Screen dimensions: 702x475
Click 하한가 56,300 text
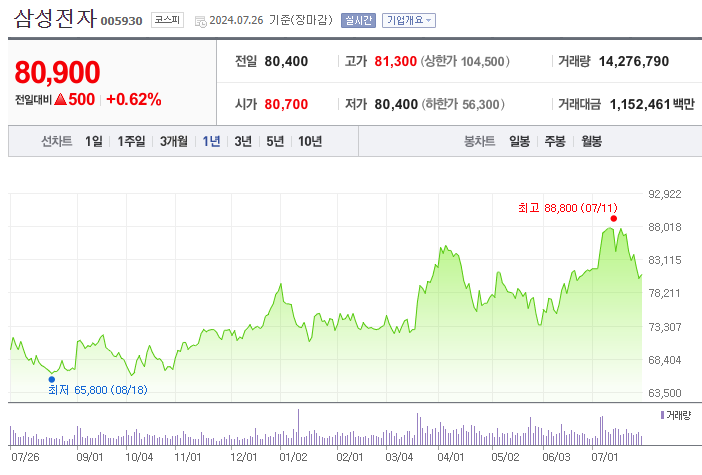coord(462,104)
